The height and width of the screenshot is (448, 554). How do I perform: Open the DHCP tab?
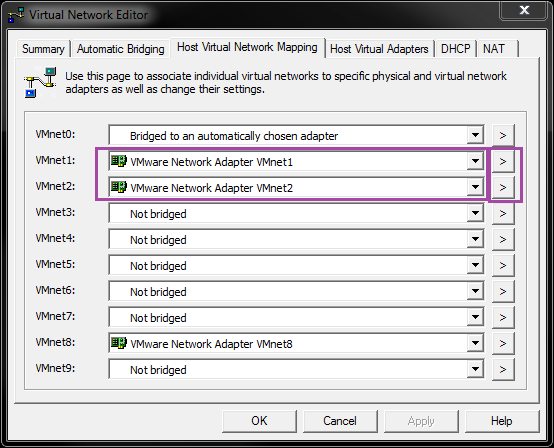tap(455, 49)
